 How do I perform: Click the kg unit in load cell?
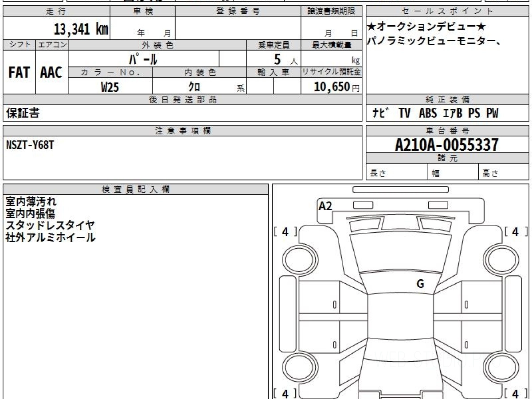[355, 62]
